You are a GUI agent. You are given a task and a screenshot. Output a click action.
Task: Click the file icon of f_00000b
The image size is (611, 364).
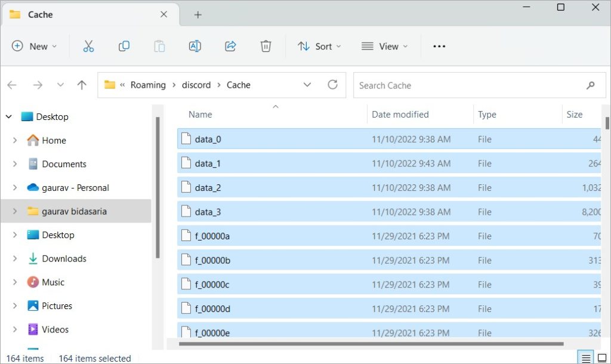[186, 260]
